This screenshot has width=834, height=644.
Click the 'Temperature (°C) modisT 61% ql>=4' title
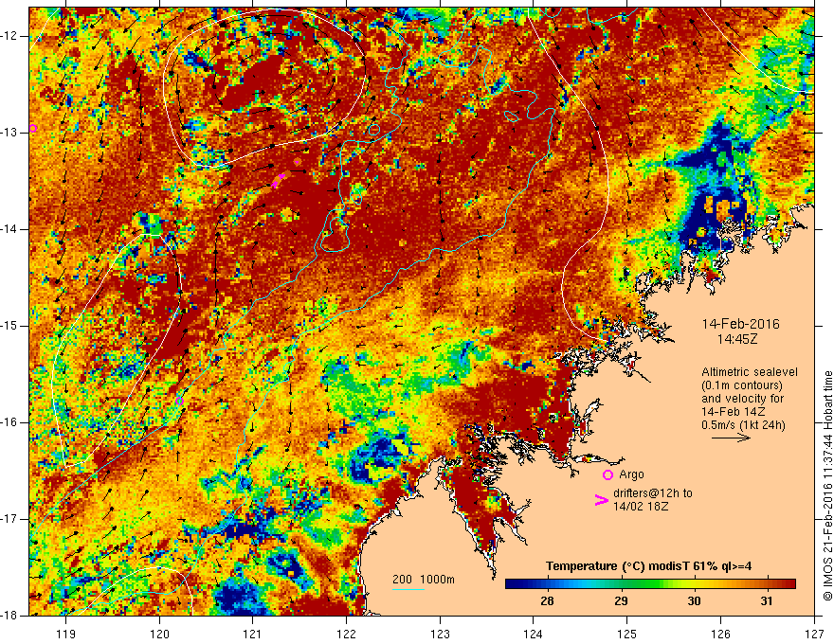(648, 566)
